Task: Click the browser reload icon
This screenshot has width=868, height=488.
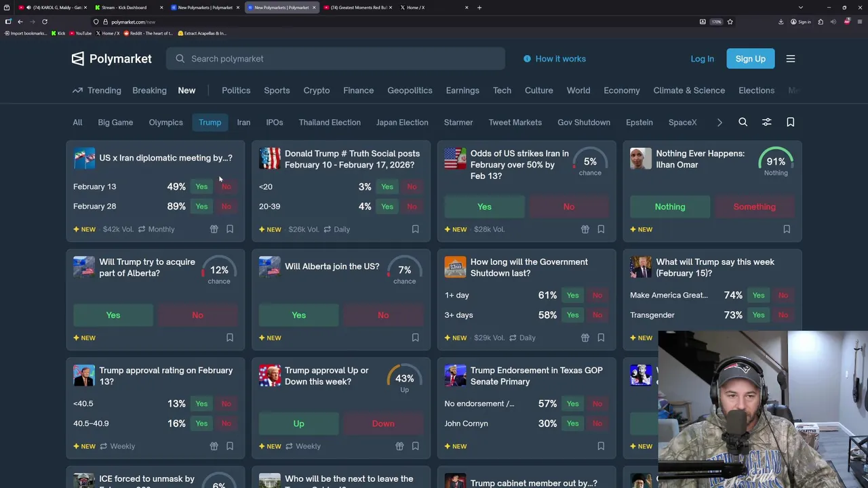Action: (x=45, y=22)
